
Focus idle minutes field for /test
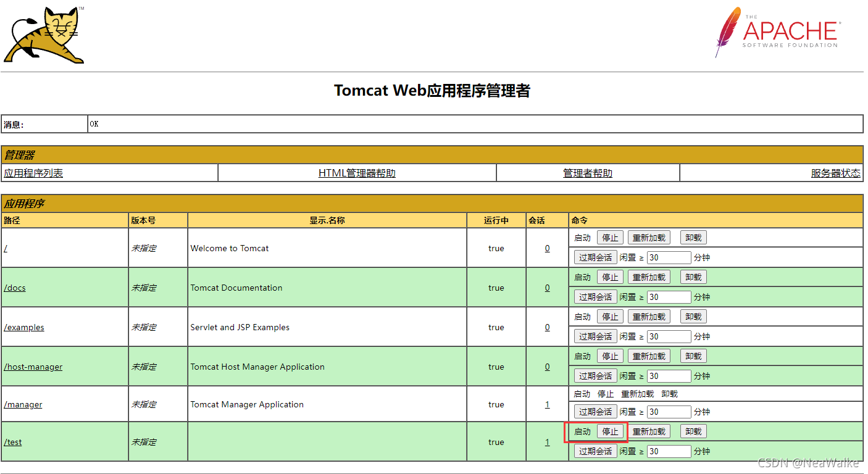[x=669, y=451]
